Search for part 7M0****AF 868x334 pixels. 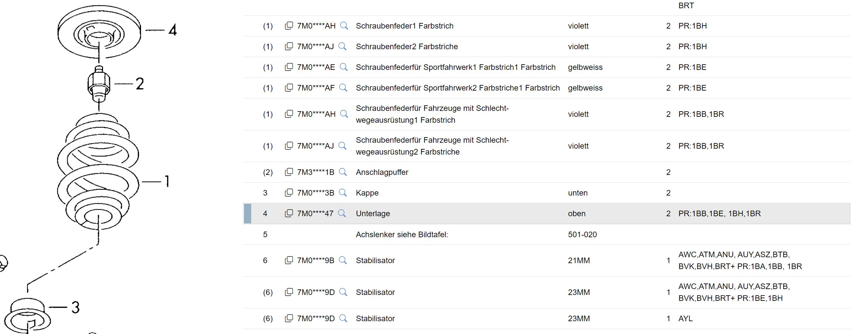point(343,88)
